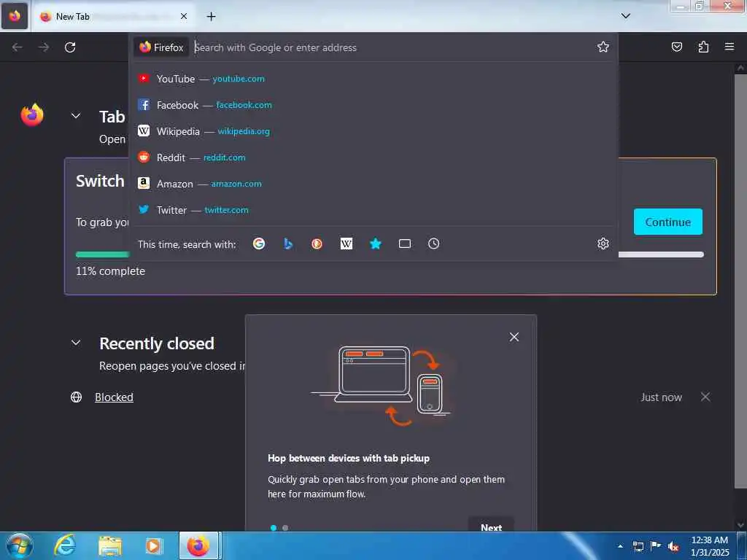
Task: Select the YouTube suggestion row
Action: click(x=373, y=79)
